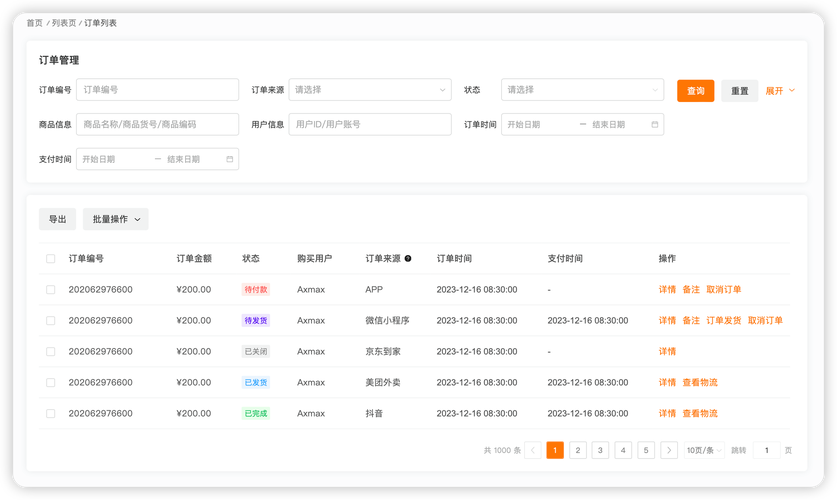The width and height of the screenshot is (837, 500).
Task: Toggle the select-all checkbox in table header
Action: (51, 259)
